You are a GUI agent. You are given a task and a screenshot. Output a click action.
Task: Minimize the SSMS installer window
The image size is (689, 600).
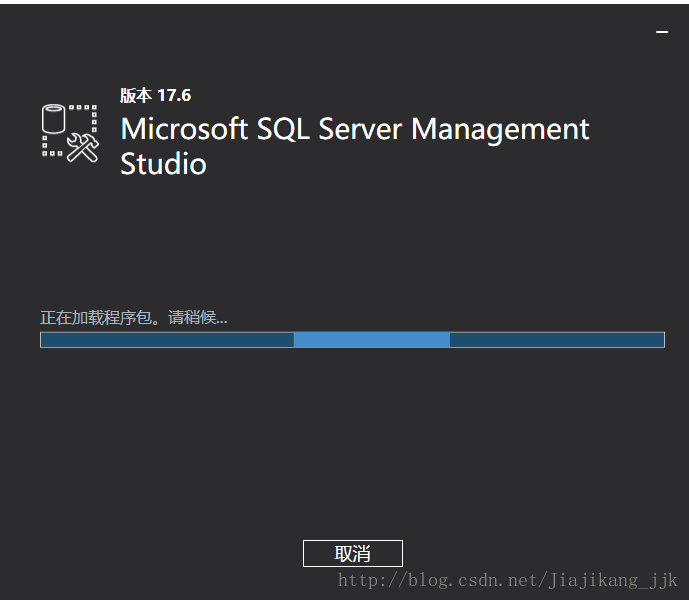point(662,32)
